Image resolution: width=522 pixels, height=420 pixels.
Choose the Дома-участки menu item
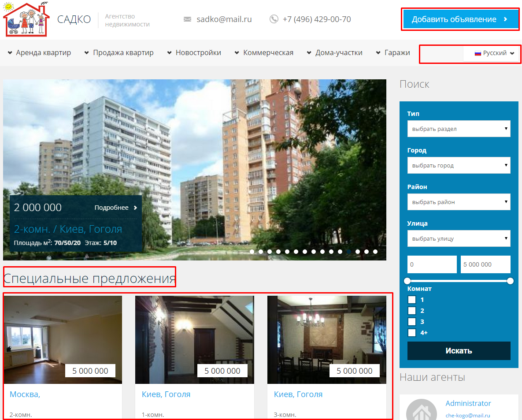pos(335,52)
